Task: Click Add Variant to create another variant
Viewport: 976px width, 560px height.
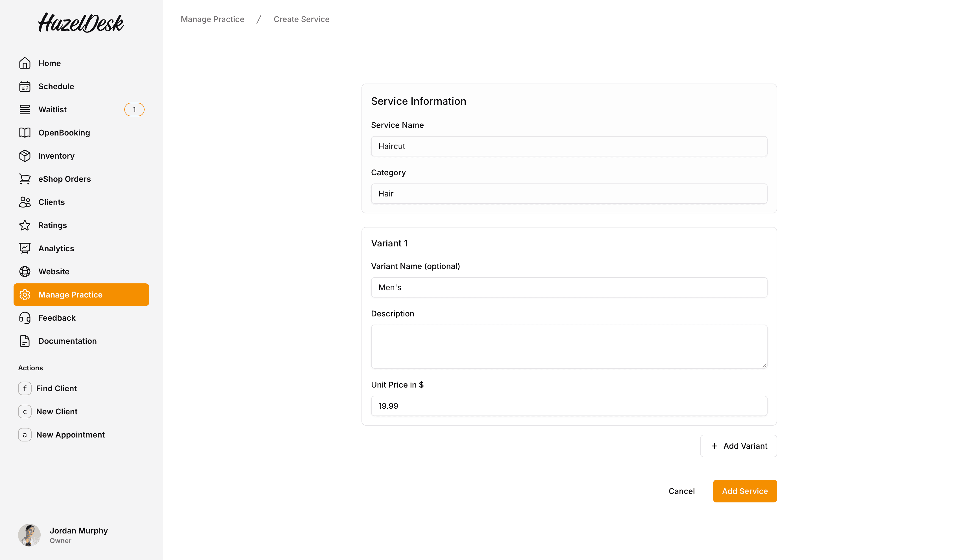Action: coord(738,446)
